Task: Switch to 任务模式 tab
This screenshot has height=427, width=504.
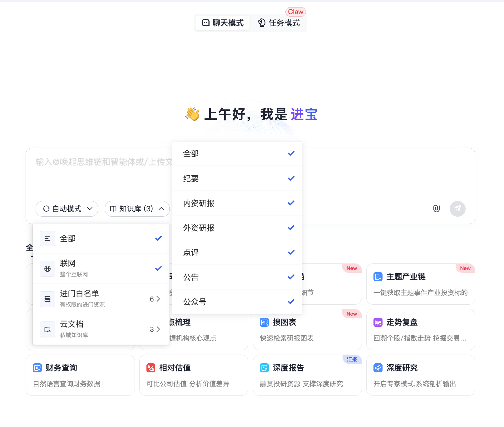Action: tap(279, 23)
